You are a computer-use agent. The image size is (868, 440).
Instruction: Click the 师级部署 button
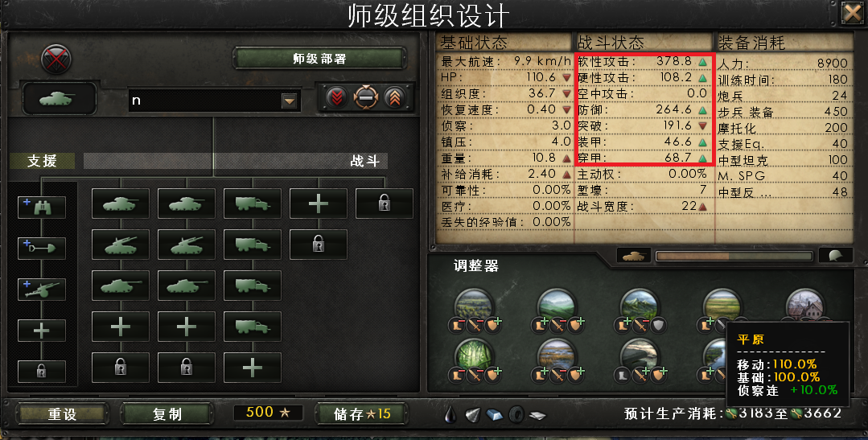click(319, 59)
